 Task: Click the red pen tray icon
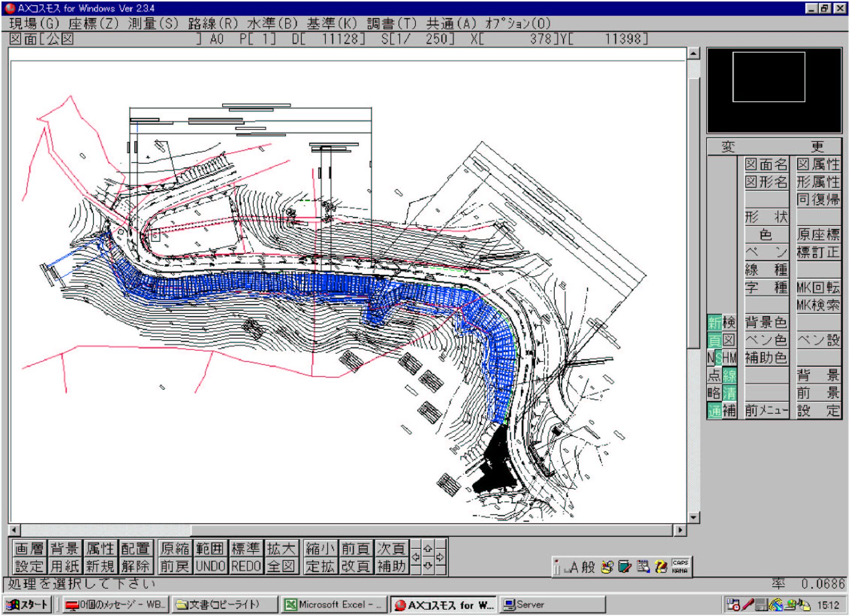(748, 604)
